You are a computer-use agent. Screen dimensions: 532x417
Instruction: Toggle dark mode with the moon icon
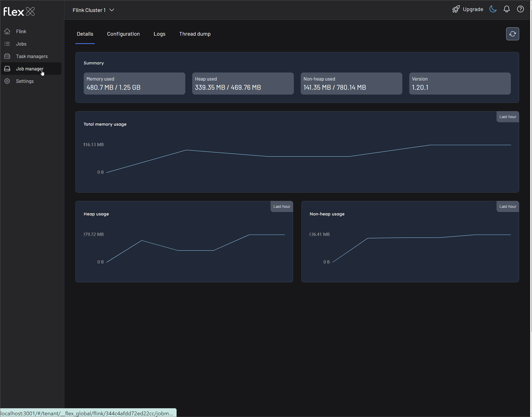(493, 9)
